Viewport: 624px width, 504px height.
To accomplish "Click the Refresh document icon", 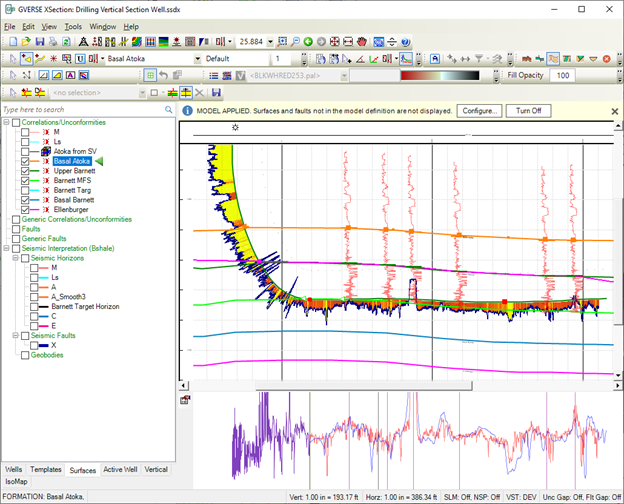I will click(66, 41).
